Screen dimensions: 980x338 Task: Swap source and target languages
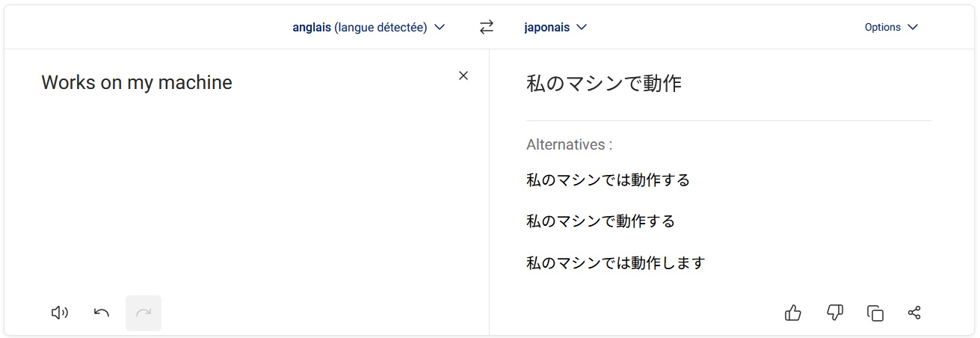click(487, 27)
